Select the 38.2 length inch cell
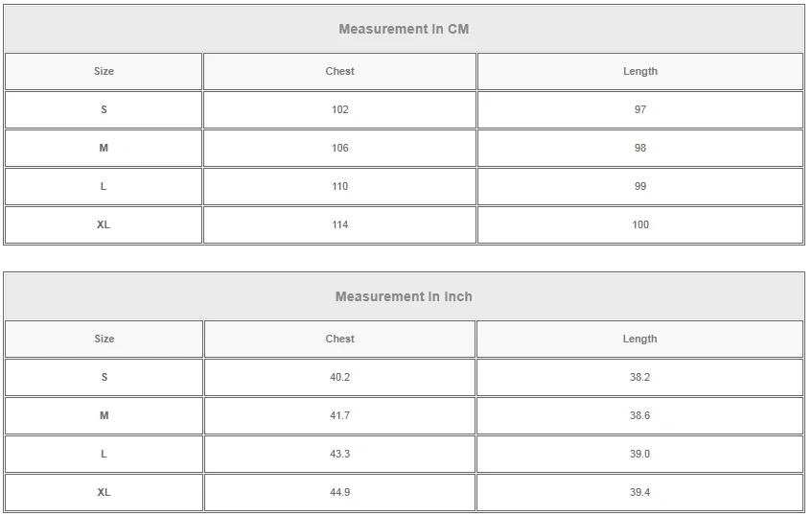This screenshot has height=516, width=812. [639, 377]
